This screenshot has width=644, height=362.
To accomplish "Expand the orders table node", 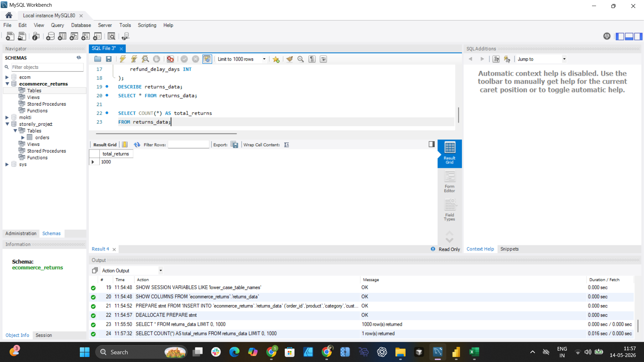I will pos(23,137).
